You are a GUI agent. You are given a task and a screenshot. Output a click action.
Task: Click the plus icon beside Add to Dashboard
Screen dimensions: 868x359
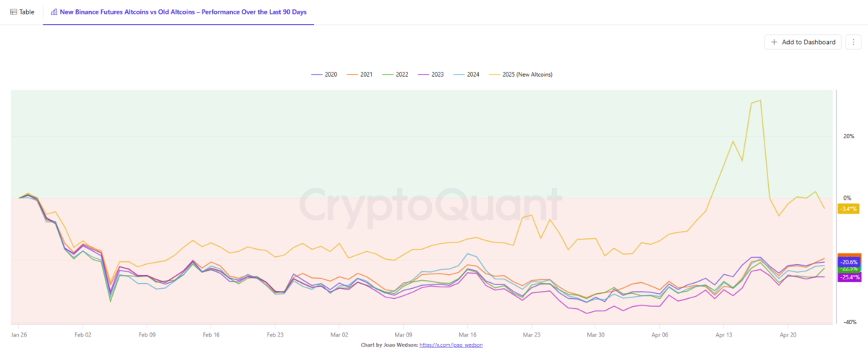pos(774,42)
